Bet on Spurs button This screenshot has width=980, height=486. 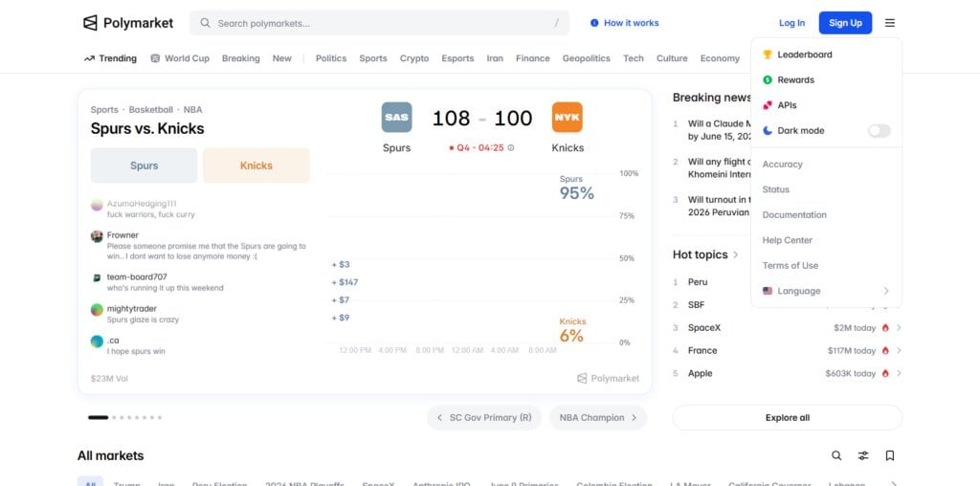pos(144,166)
